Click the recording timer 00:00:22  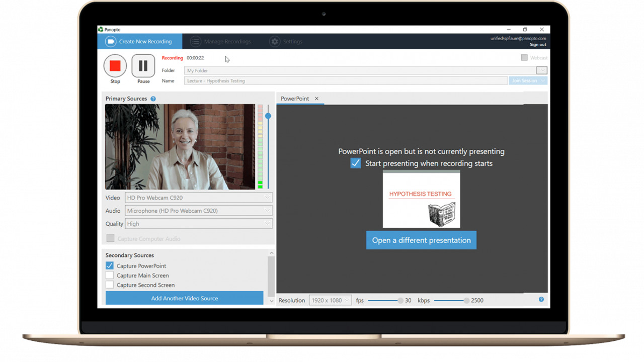(195, 58)
